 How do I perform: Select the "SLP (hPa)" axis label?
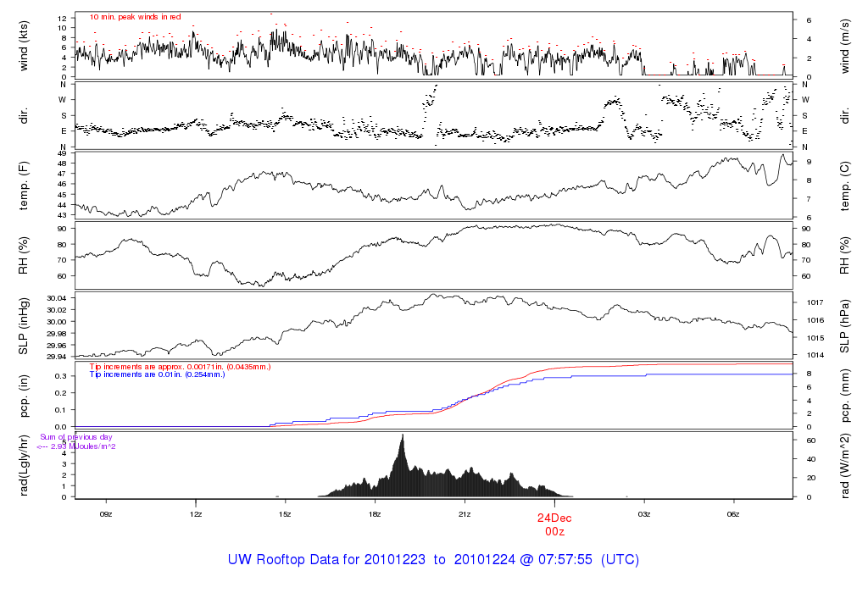pyautogui.click(x=845, y=324)
